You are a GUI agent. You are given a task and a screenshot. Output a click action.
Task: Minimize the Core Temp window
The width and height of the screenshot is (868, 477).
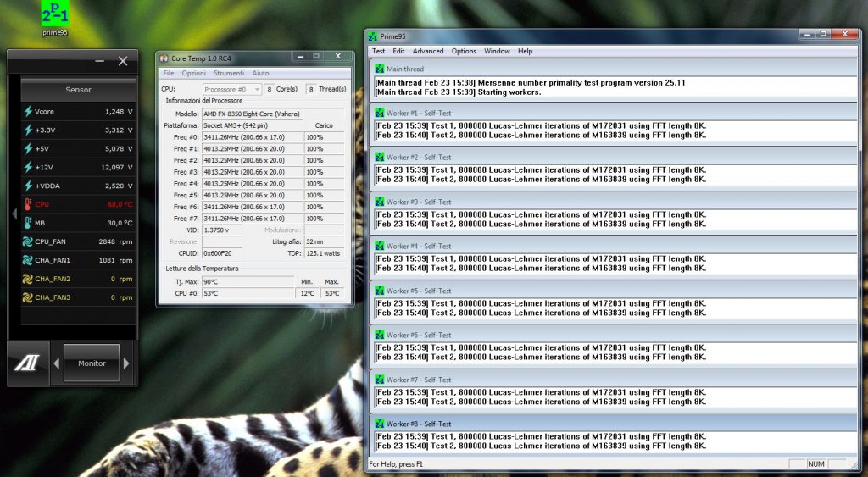[x=300, y=57]
